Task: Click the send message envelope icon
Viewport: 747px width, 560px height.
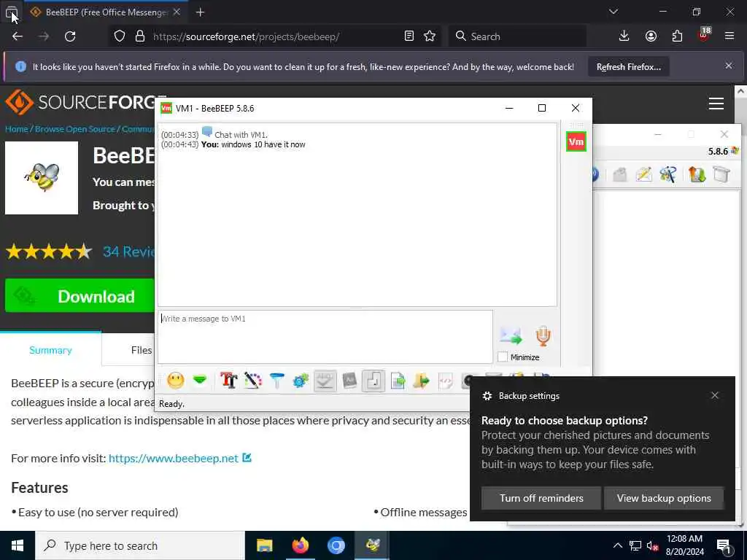Action: point(511,335)
